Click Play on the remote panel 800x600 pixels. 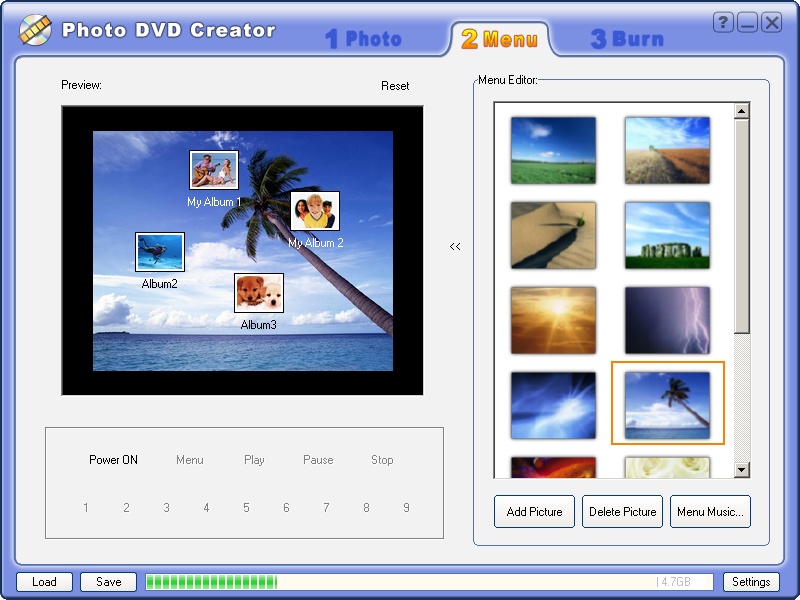point(254,460)
